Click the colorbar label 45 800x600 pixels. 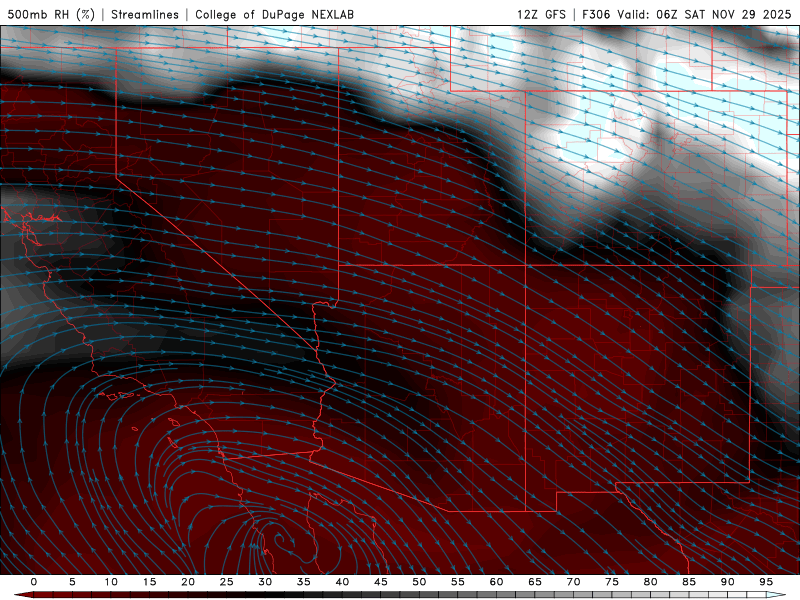pyautogui.click(x=381, y=582)
